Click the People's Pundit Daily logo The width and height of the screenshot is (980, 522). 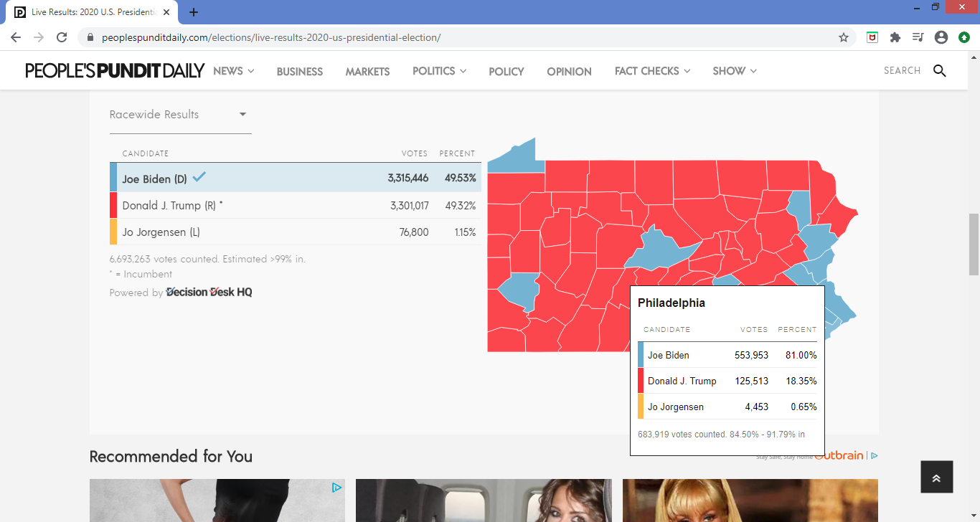115,70
